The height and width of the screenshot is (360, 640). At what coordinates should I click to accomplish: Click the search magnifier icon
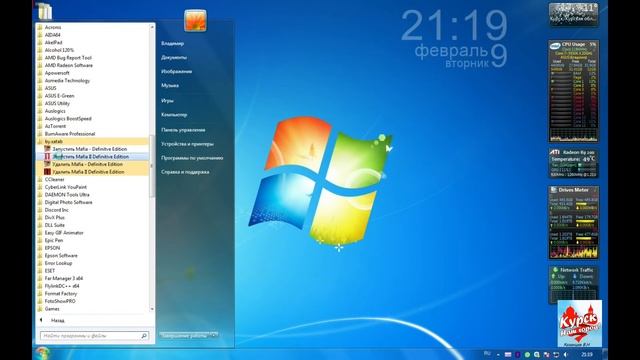point(144,336)
